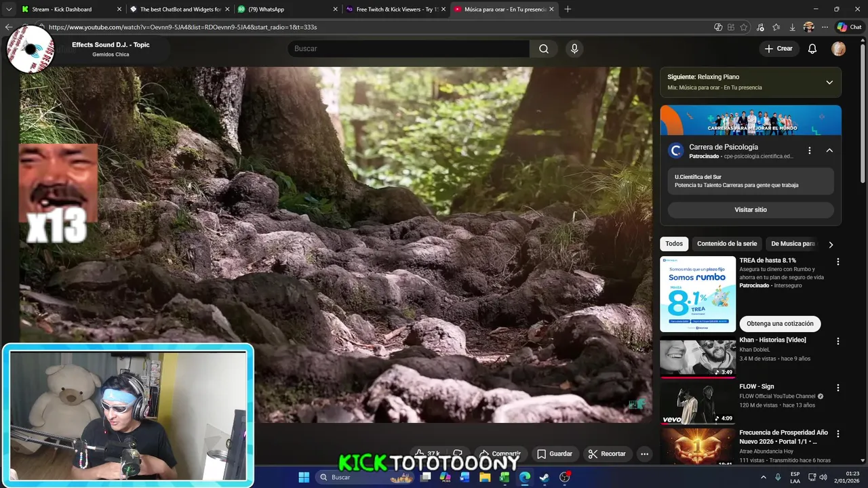
Task: Click into the YouTube Buscar search field
Action: [x=408, y=49]
